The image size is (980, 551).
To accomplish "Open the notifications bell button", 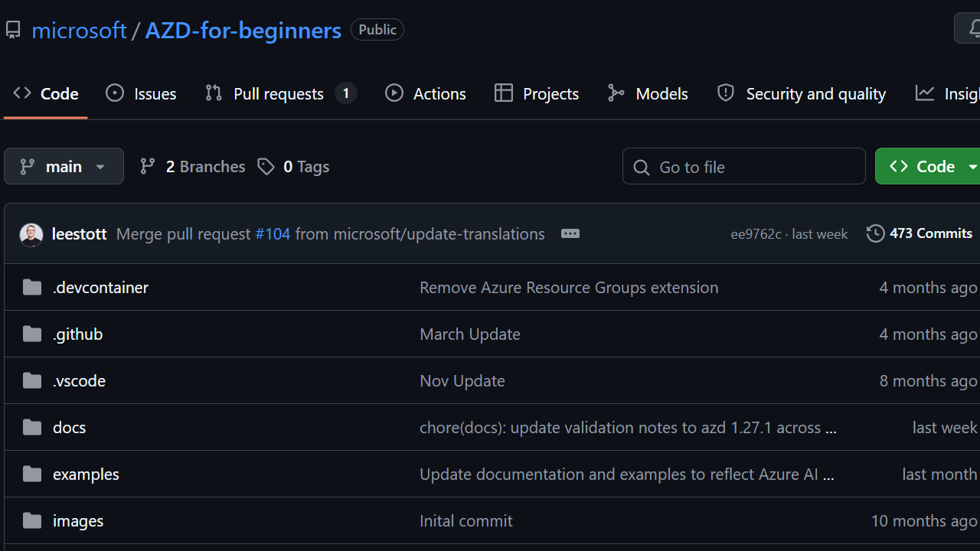I will click(968, 29).
